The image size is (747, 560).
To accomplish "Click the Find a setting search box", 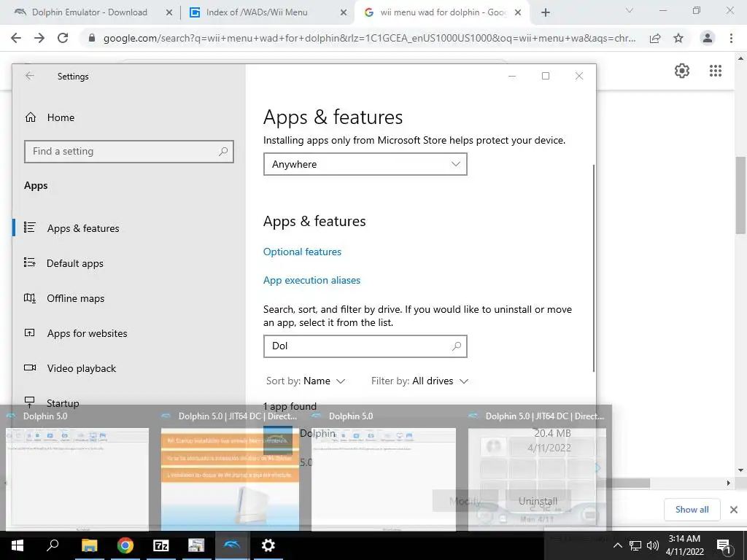I will point(128,152).
